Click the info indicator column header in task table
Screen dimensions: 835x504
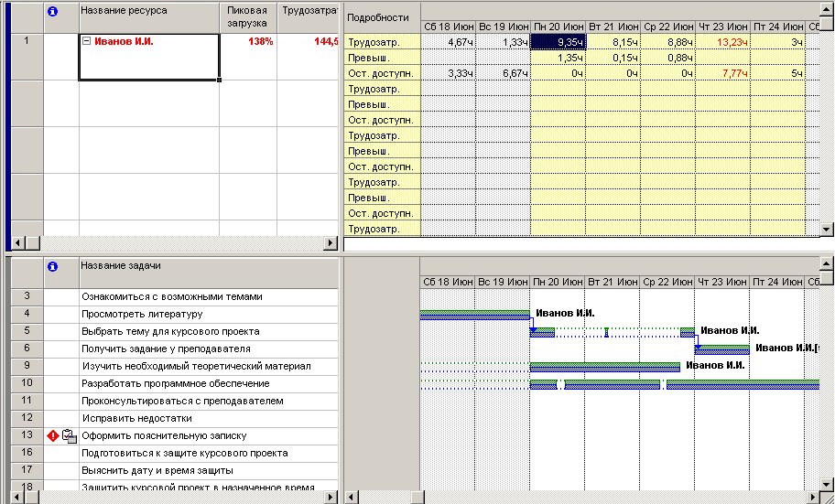coord(52,267)
